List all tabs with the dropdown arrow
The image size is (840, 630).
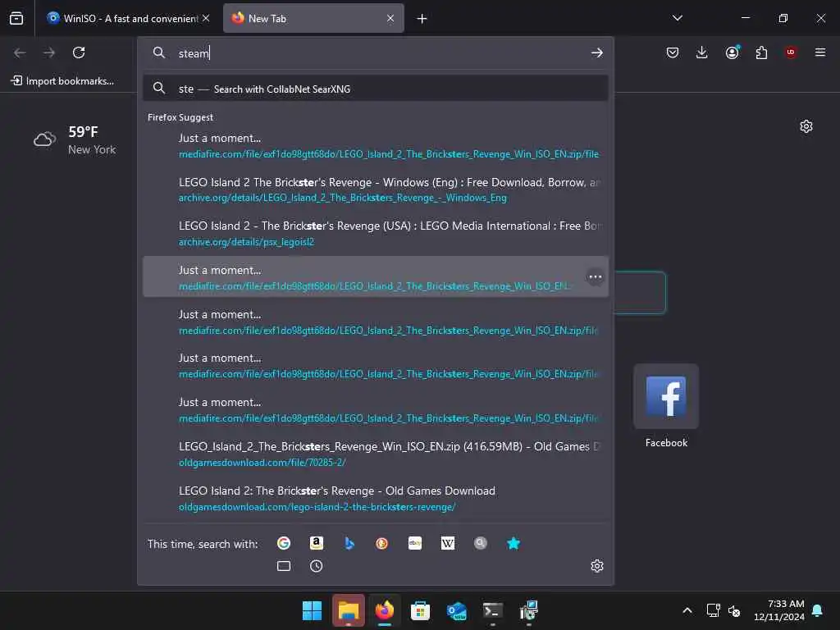pos(678,18)
